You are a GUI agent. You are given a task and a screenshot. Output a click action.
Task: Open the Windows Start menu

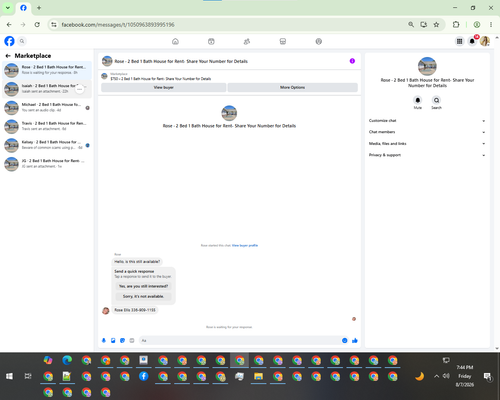click(x=9, y=376)
